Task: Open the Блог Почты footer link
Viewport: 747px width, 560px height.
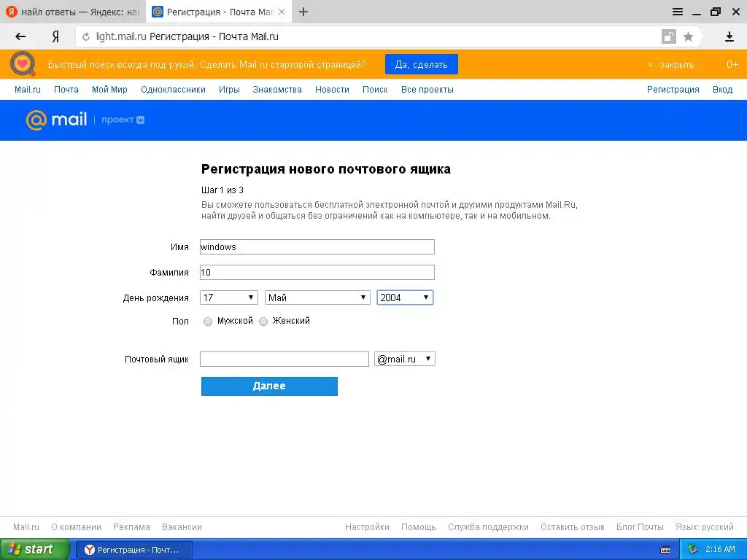Action: (x=640, y=527)
